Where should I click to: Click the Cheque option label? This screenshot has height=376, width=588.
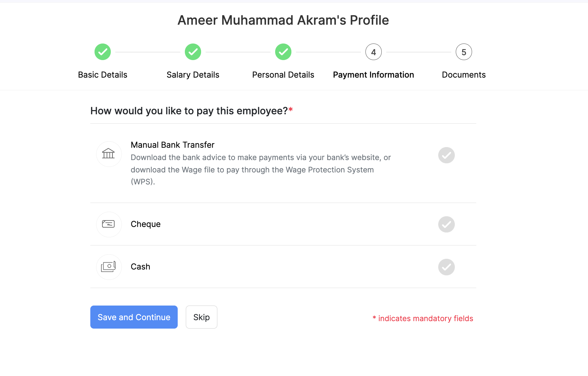click(x=146, y=224)
